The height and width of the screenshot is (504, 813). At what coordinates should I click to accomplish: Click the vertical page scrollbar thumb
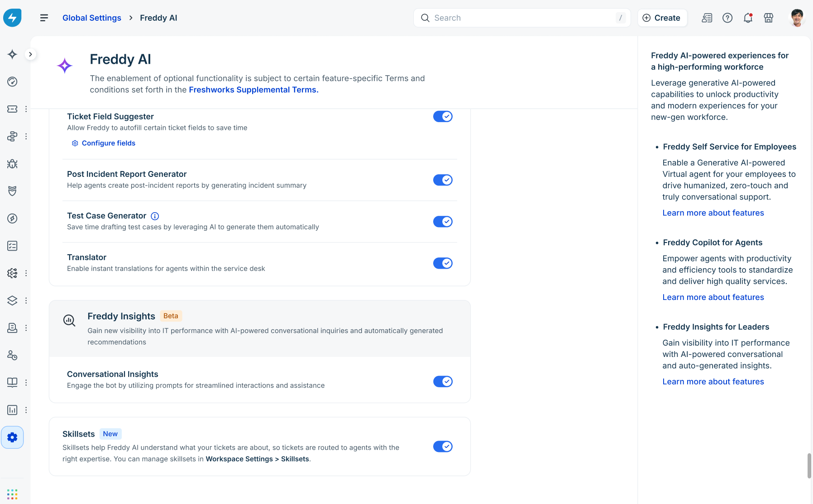(809, 465)
